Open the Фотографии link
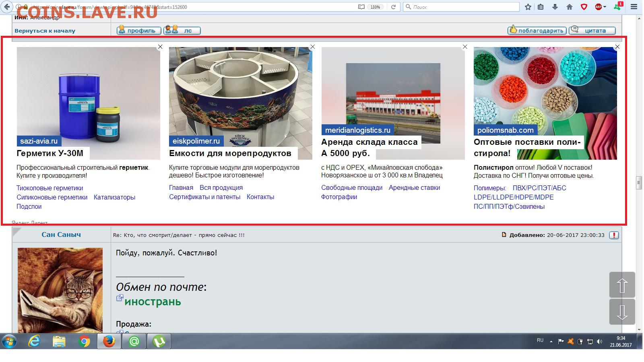Viewport: 644px width, 362px height. coord(339,197)
